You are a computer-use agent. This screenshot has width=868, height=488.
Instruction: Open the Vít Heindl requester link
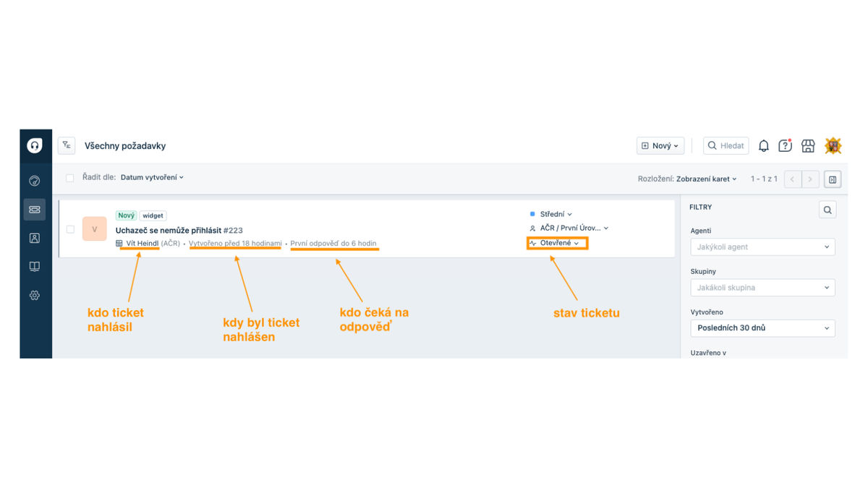tap(142, 244)
